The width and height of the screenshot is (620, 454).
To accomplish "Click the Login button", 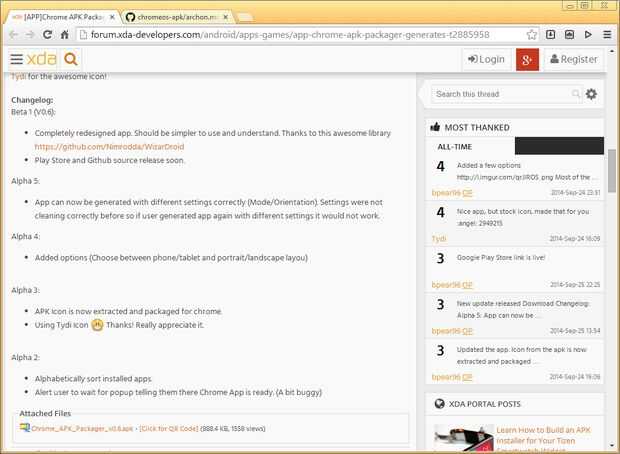I will [x=486, y=59].
